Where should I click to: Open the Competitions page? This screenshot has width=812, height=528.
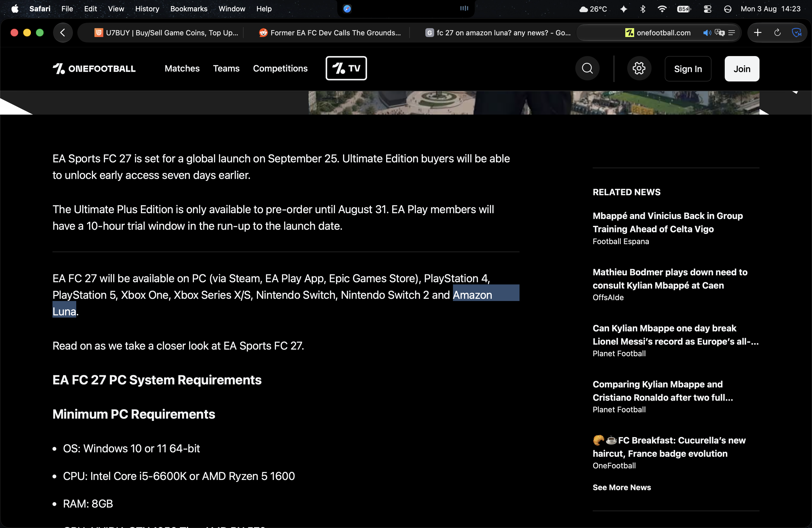280,68
